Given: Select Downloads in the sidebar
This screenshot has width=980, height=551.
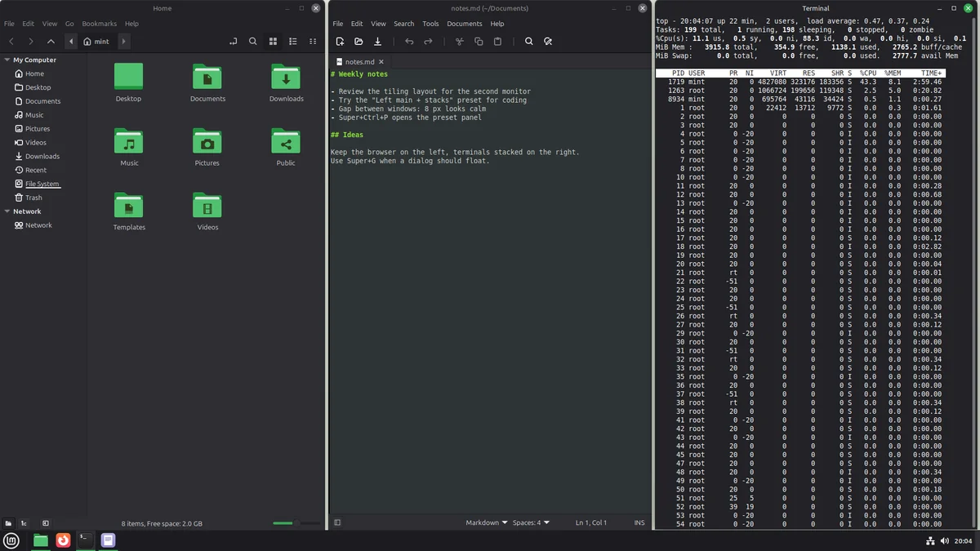Looking at the screenshot, I should [36, 157].
